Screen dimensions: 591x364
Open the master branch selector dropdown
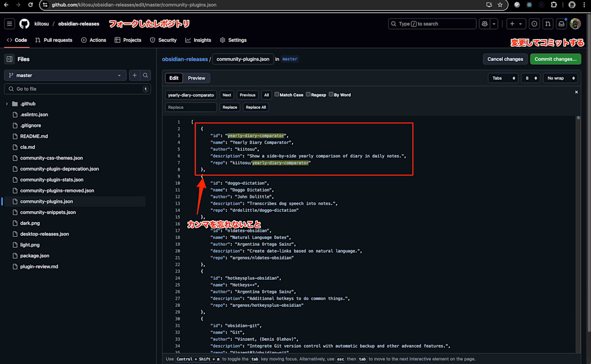coord(65,75)
